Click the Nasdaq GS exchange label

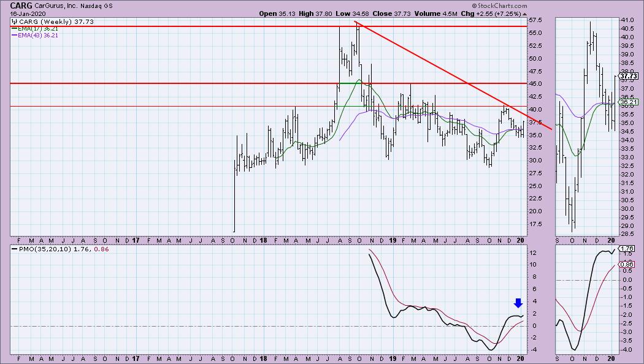97,6
